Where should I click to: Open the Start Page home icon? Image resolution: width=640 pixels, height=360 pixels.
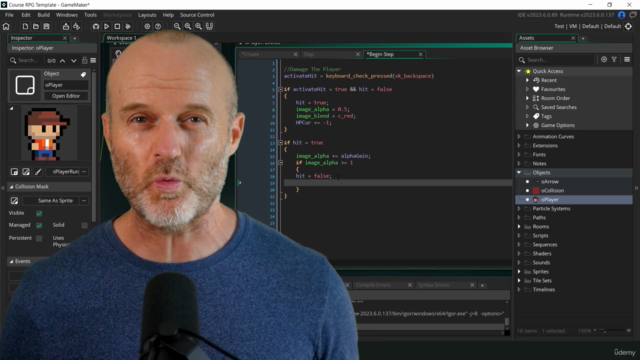coord(6,26)
